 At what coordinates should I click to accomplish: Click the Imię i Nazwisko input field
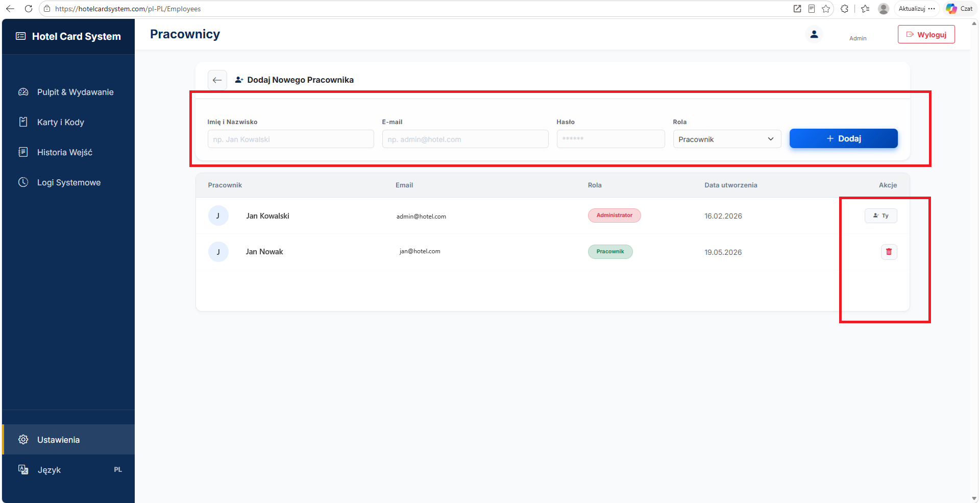click(x=290, y=139)
